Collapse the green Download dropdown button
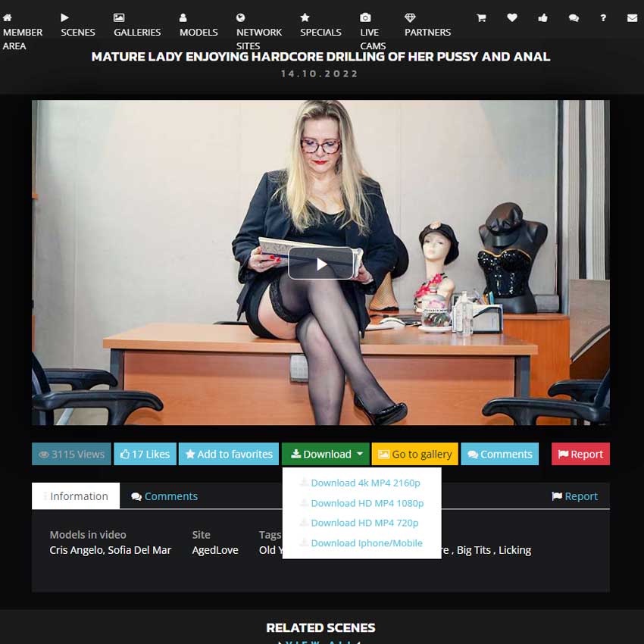This screenshot has height=644, width=644. point(326,454)
